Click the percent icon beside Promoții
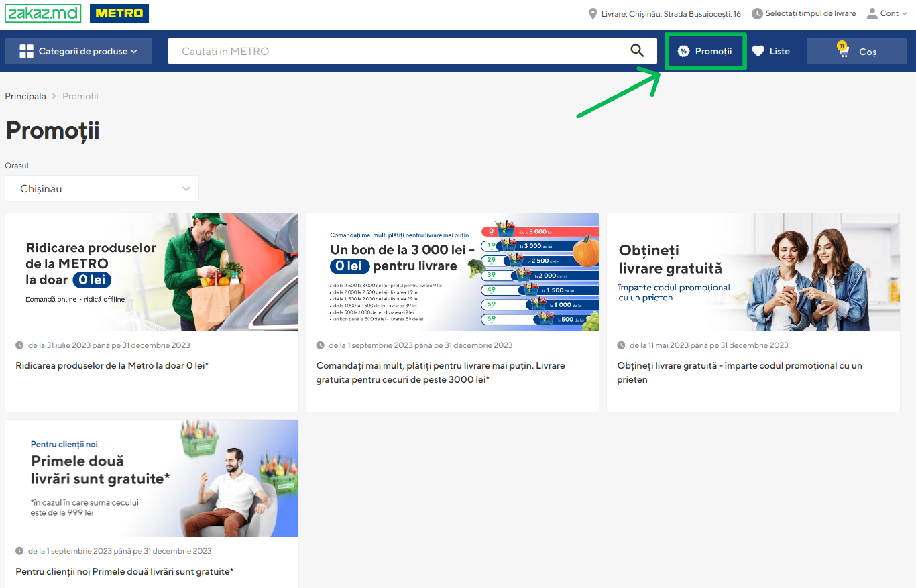 click(683, 51)
